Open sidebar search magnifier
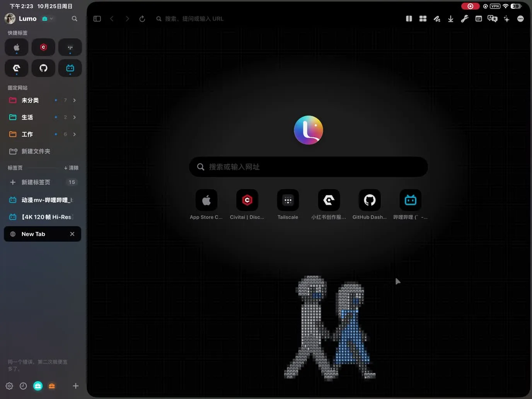The width and height of the screenshot is (532, 399). click(x=75, y=19)
